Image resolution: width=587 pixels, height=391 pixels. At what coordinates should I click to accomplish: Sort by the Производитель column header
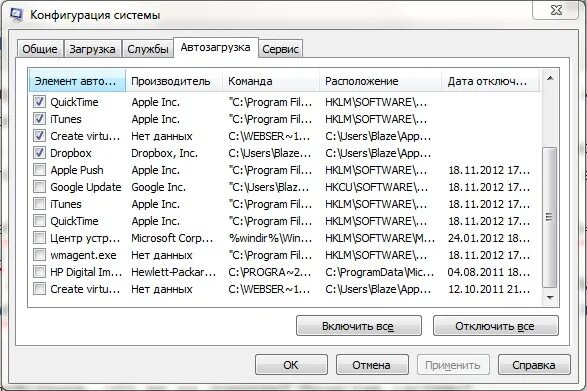[174, 81]
